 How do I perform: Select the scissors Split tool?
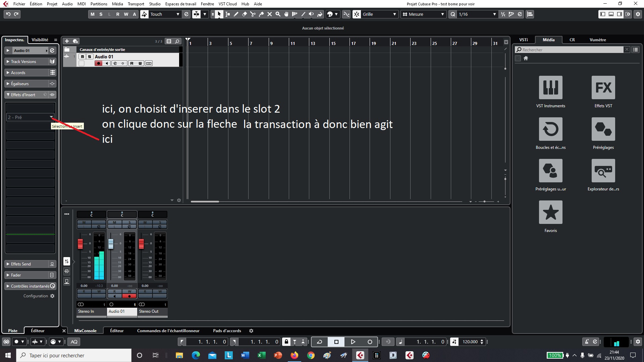click(x=253, y=14)
